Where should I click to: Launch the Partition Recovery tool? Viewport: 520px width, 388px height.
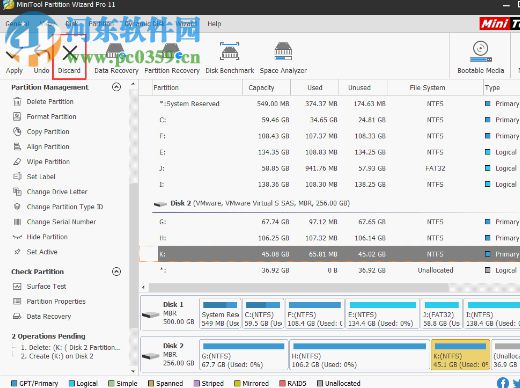pyautogui.click(x=172, y=58)
